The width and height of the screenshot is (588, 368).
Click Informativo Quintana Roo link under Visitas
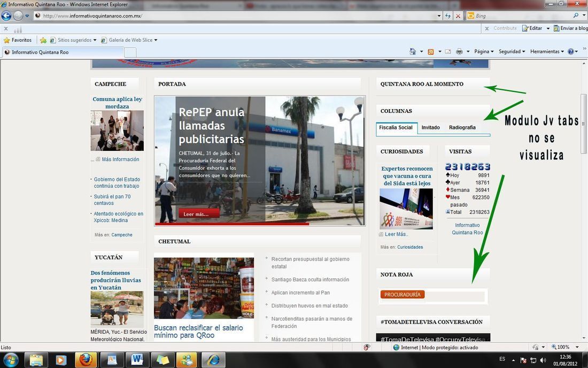click(x=467, y=229)
